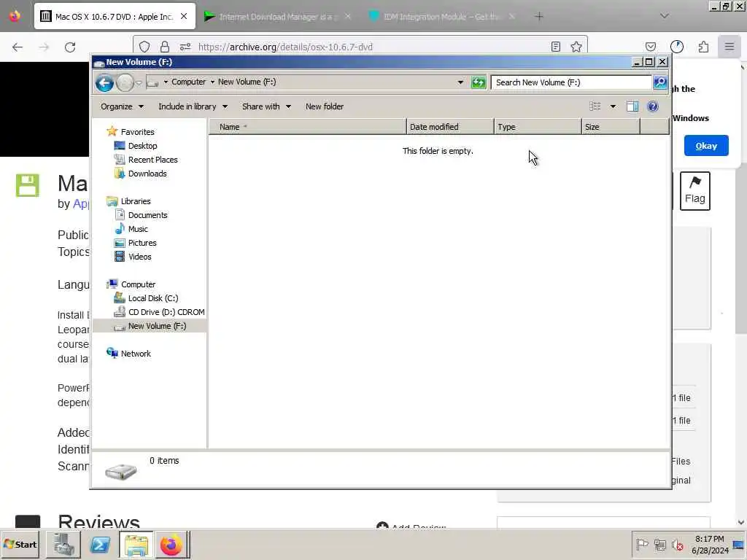Open Downloads in navigation pane
Viewport: 747px width, 560px height.
pyautogui.click(x=147, y=174)
